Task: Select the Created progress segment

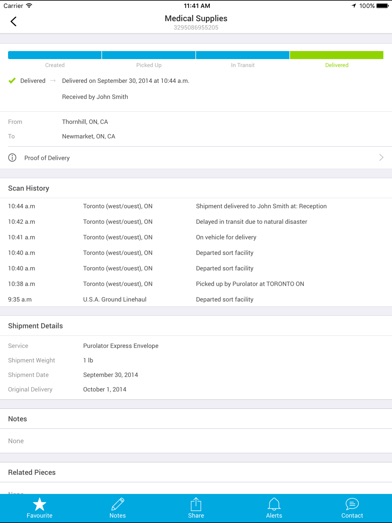Action: (x=54, y=55)
